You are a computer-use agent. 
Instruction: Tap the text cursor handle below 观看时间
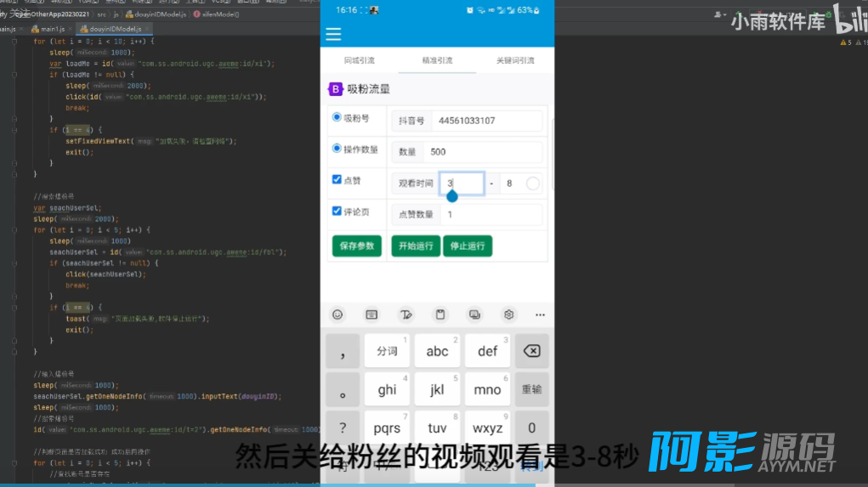(452, 196)
